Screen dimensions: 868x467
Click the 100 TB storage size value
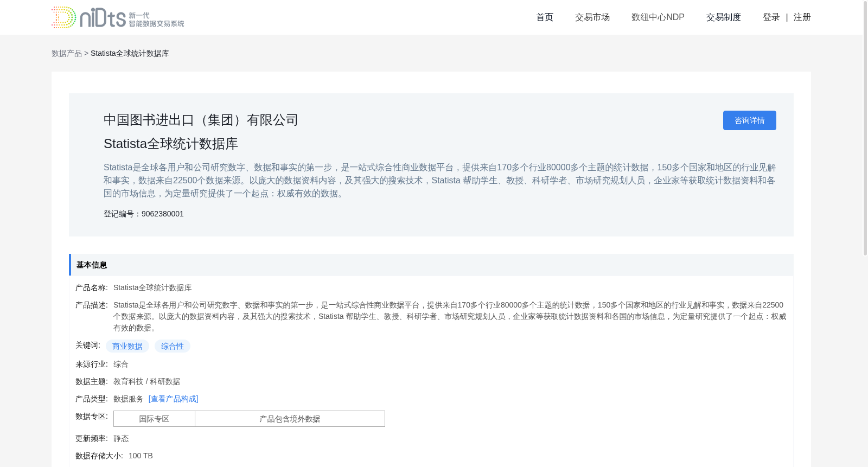[x=141, y=456]
